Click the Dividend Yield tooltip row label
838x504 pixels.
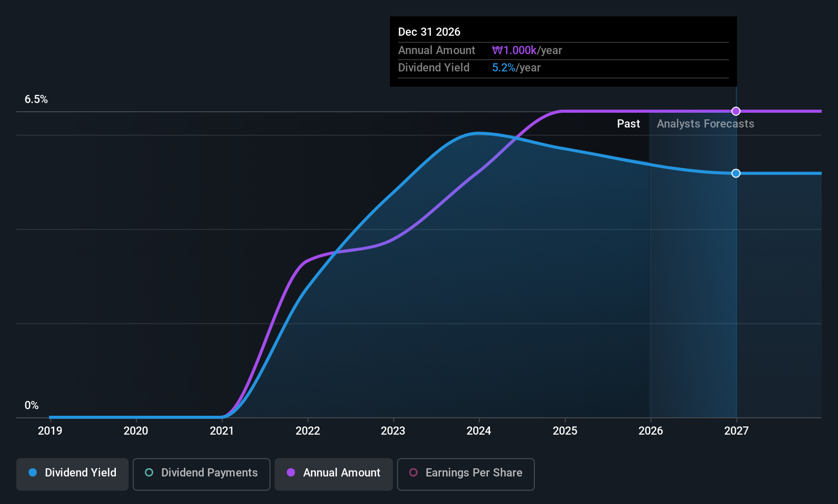point(434,68)
